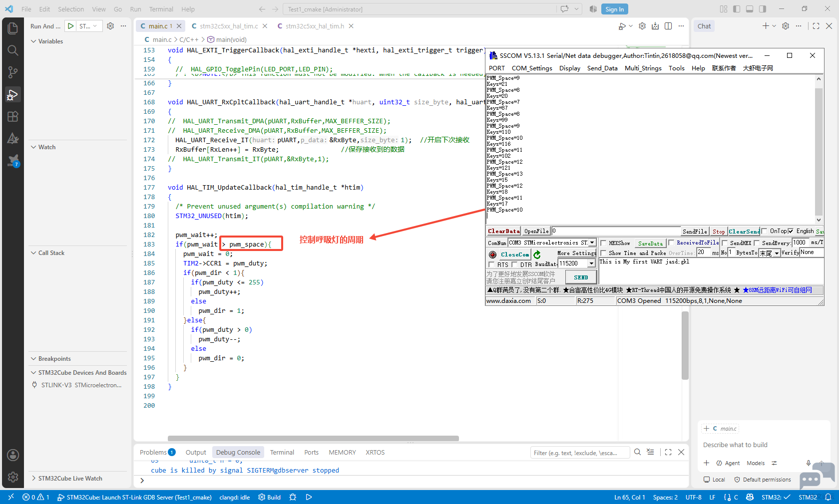This screenshot has height=504, width=839.
Task: Click the SEND button in SSCOM
Action: [581, 277]
